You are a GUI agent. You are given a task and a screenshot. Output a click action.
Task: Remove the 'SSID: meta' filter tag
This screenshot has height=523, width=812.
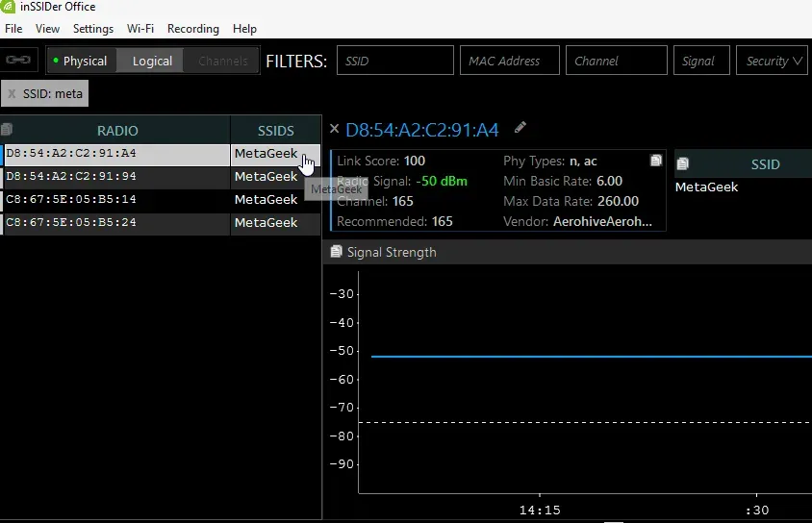[12, 94]
